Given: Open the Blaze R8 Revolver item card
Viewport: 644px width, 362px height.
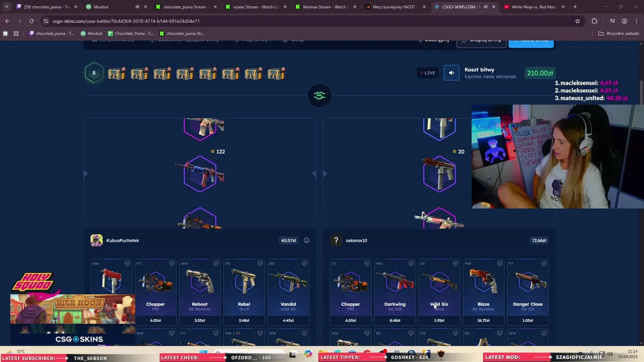Looking at the screenshot, I should tap(484, 293).
